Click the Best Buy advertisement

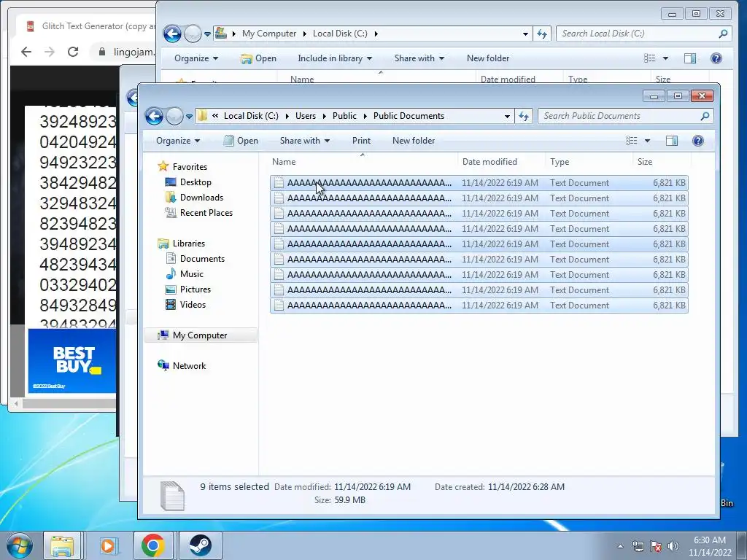point(72,361)
